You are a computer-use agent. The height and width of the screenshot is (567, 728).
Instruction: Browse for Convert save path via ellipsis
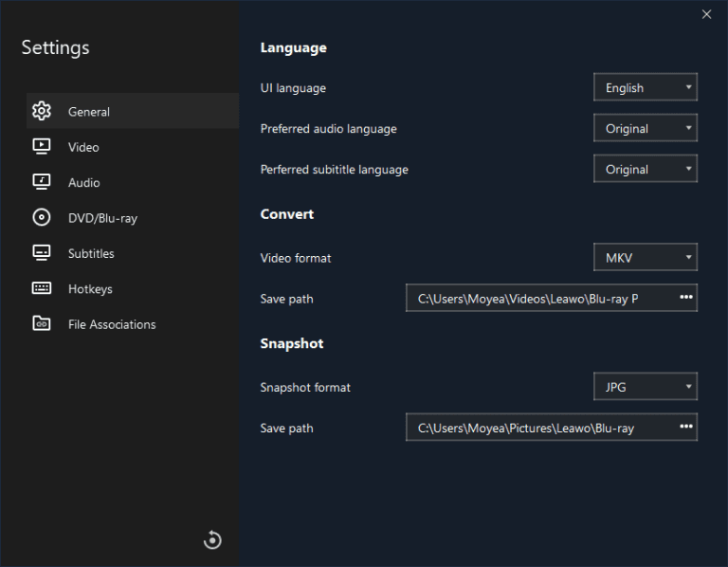click(x=686, y=298)
